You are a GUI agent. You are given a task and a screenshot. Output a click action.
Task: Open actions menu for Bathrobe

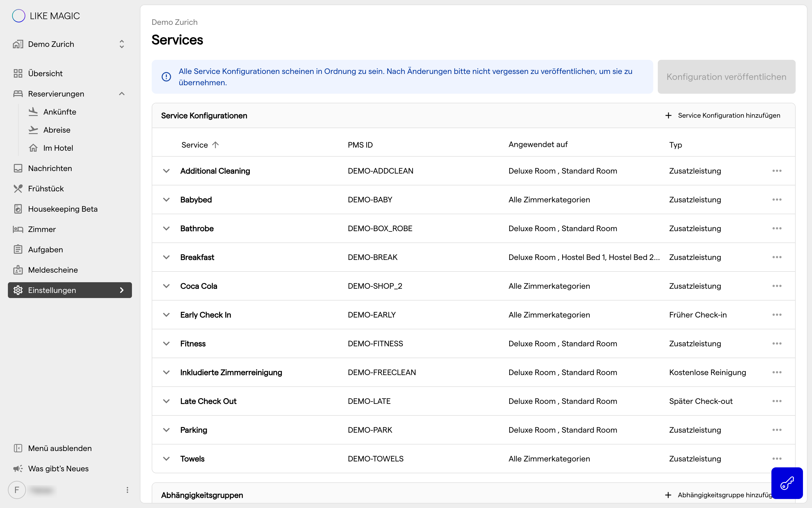(x=777, y=229)
